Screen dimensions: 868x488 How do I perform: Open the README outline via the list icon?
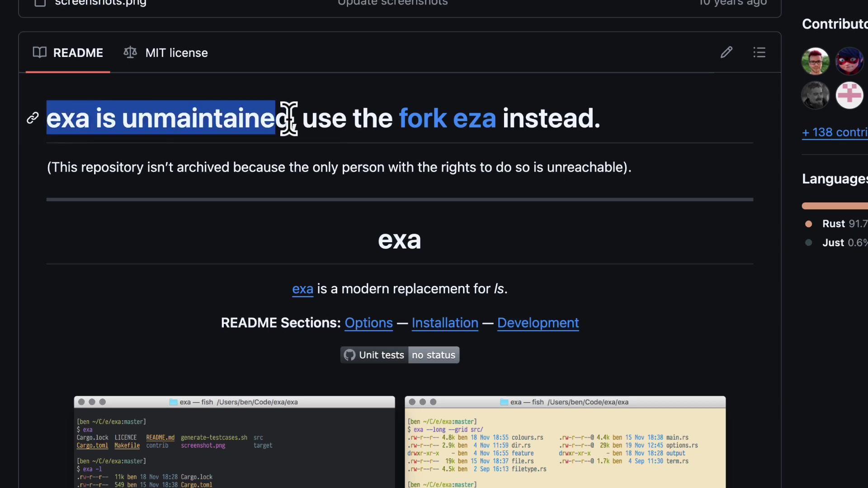point(759,52)
